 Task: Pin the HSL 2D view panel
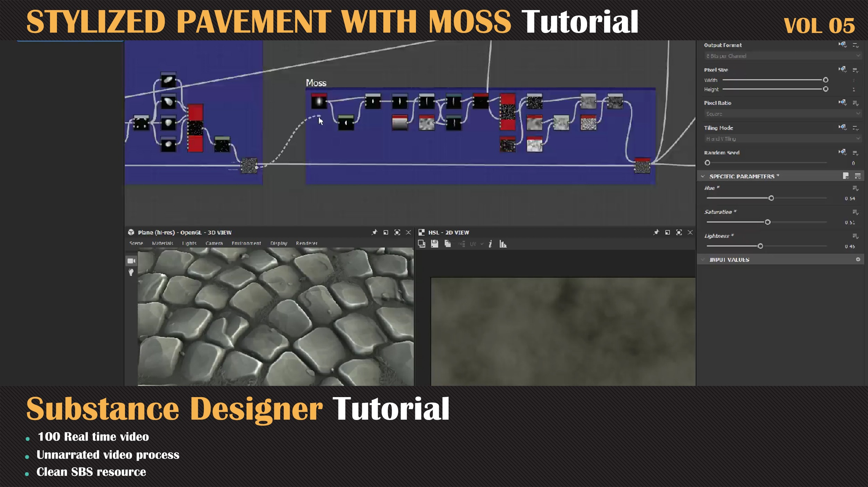(656, 232)
